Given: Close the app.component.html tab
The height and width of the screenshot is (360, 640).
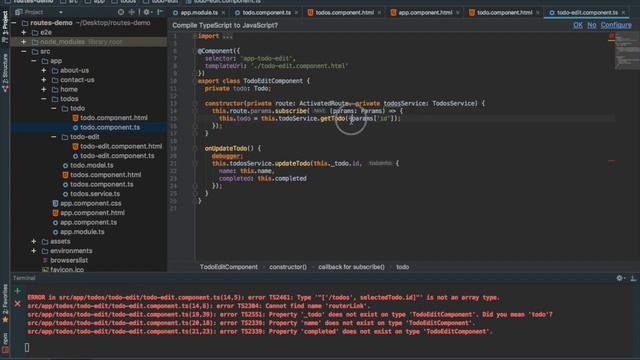Looking at the screenshot, I should [x=458, y=13].
